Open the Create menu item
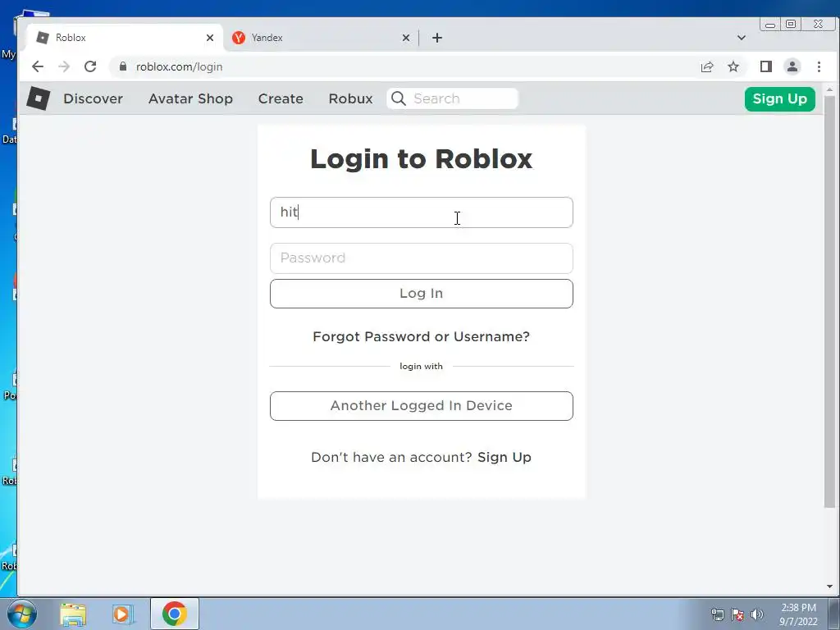The image size is (840, 630). [x=281, y=98]
